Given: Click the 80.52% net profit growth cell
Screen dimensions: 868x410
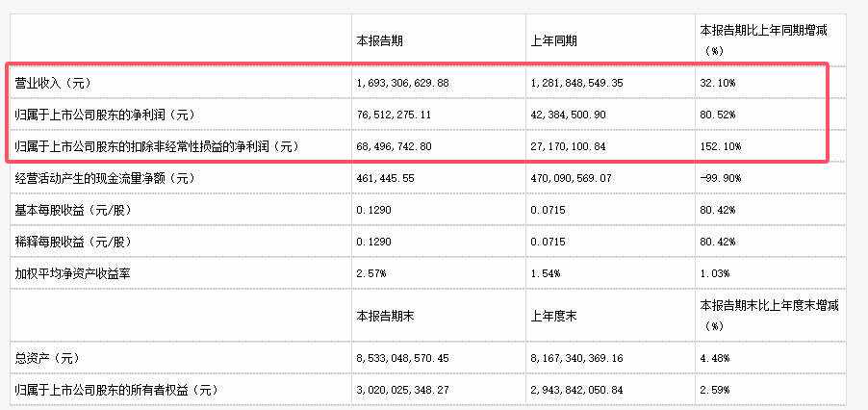Looking at the screenshot, I should 717,115.
